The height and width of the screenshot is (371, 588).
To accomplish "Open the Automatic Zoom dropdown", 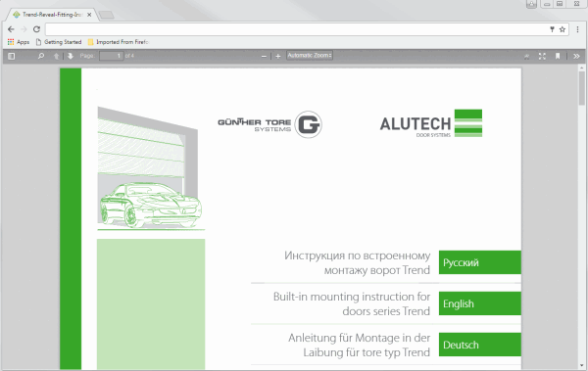I will (310, 56).
